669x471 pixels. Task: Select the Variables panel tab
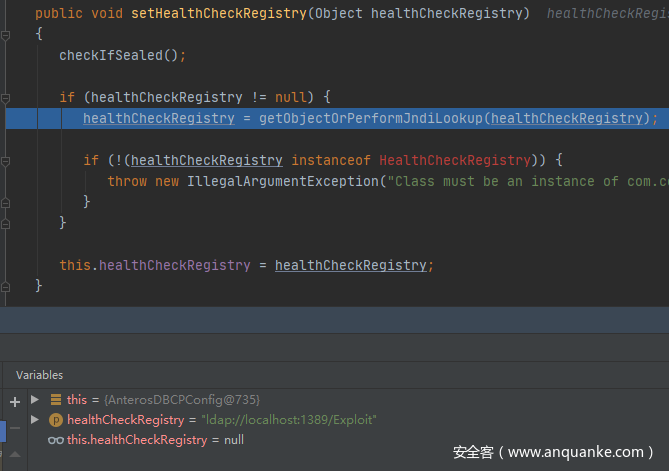coord(39,375)
